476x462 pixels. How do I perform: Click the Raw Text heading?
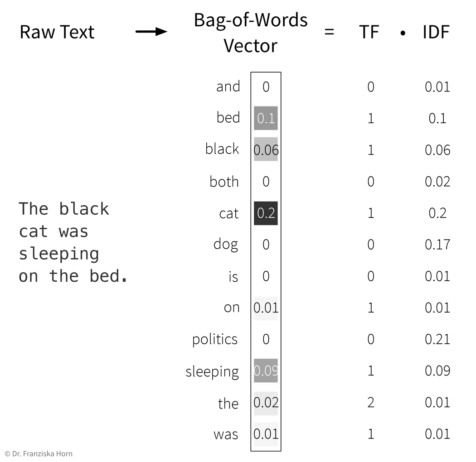(x=57, y=32)
